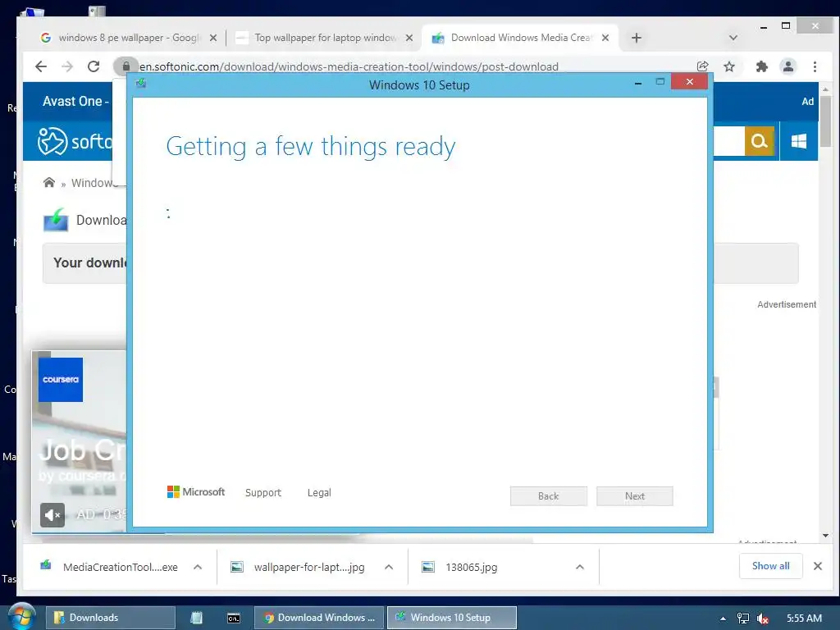The height and width of the screenshot is (630, 840).
Task: Expand 138065.jpg download options chevron
Action: pyautogui.click(x=580, y=567)
